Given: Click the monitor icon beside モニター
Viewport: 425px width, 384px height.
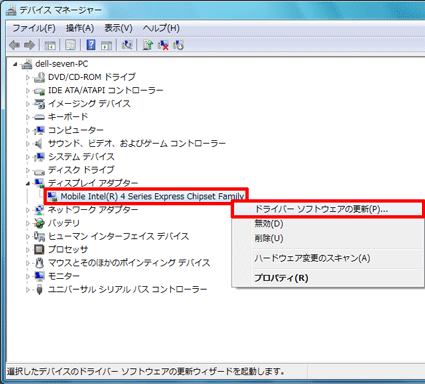Looking at the screenshot, I should coord(39,276).
